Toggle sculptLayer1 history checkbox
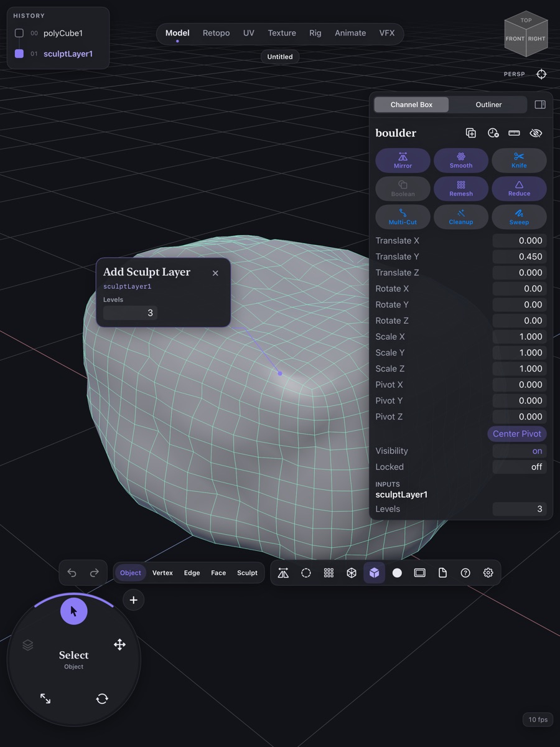The image size is (560, 747). coord(19,54)
